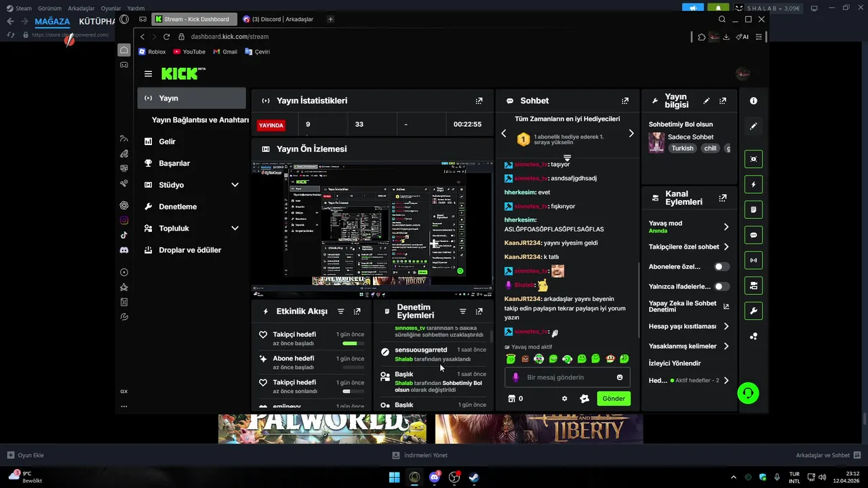Open the green headset support button
868x488 pixels.
(748, 393)
